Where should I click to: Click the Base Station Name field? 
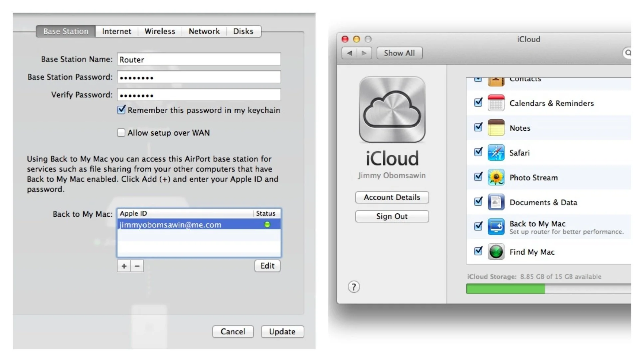(199, 60)
